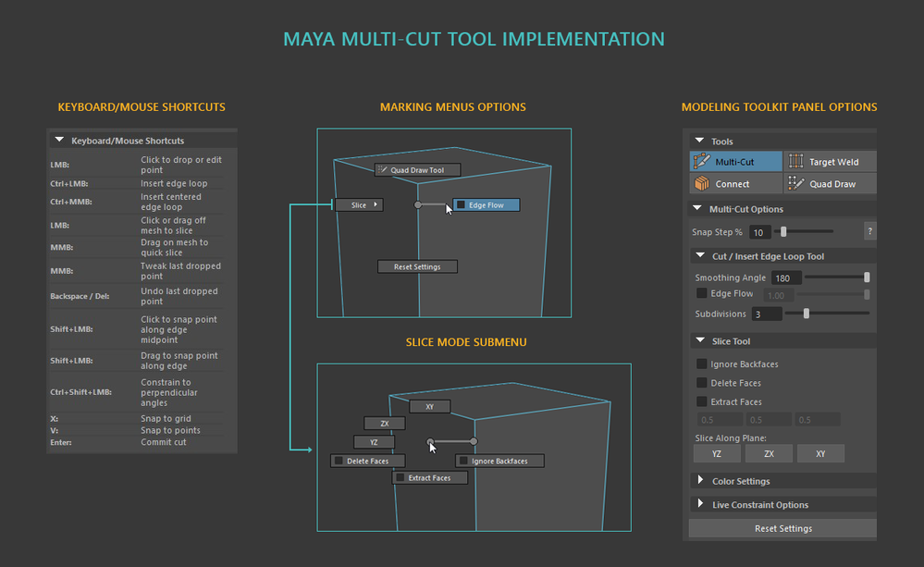Click 'Undo last dropped point' shortcut text
Screen dimensions: 924x567
(179, 296)
